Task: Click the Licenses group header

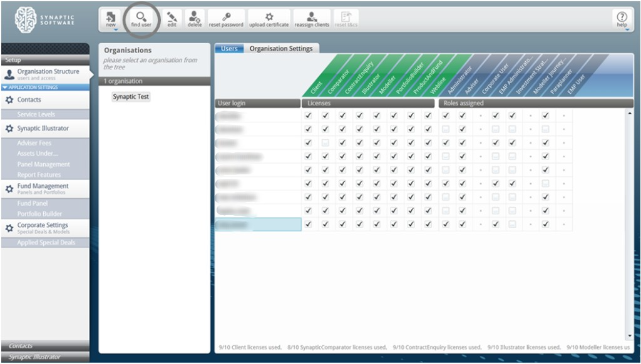Action: coord(368,103)
